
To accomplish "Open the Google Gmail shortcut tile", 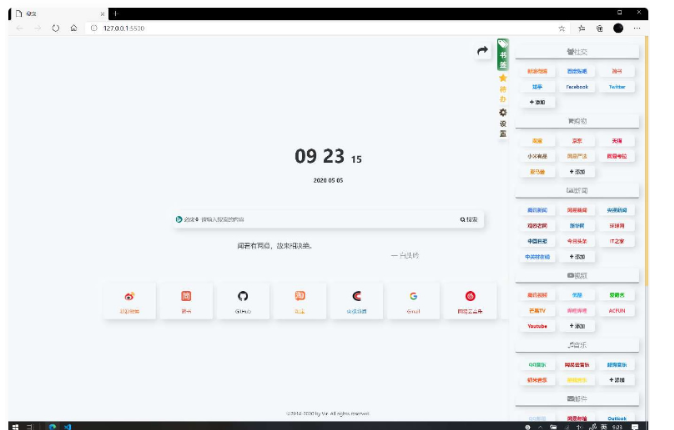I will 413,301.
